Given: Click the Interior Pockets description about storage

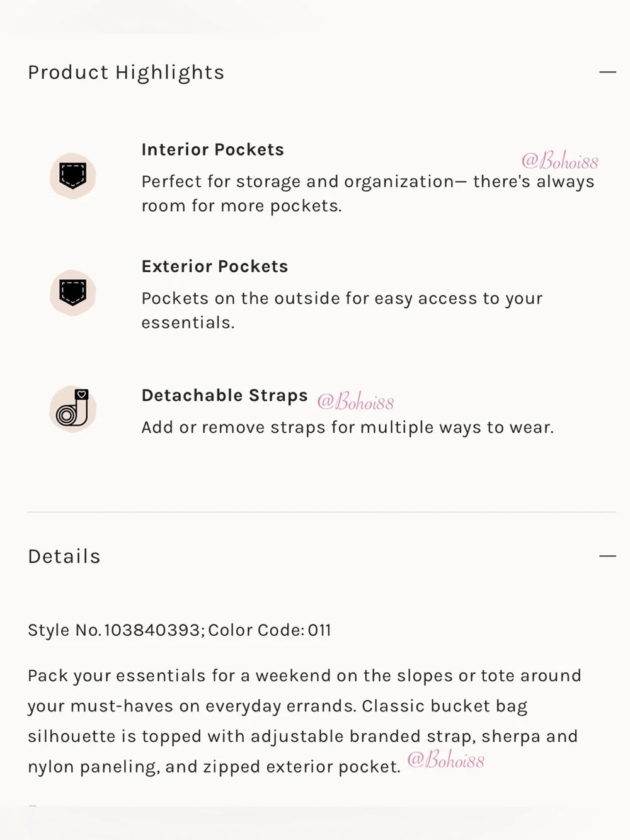Looking at the screenshot, I should (368, 194).
